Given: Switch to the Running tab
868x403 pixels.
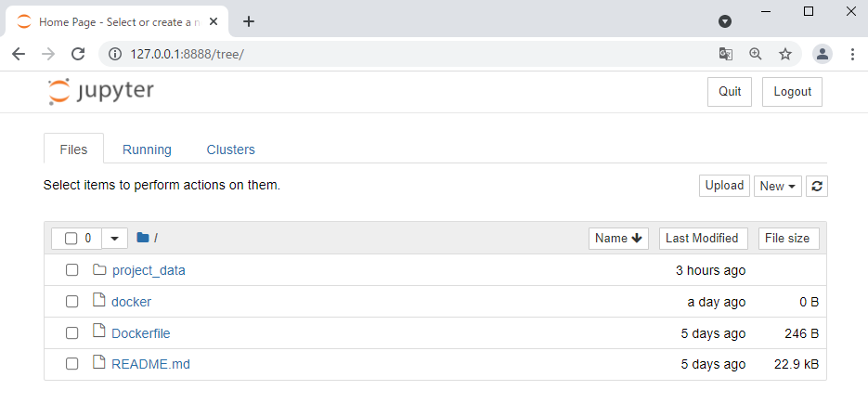Looking at the screenshot, I should 147,149.
